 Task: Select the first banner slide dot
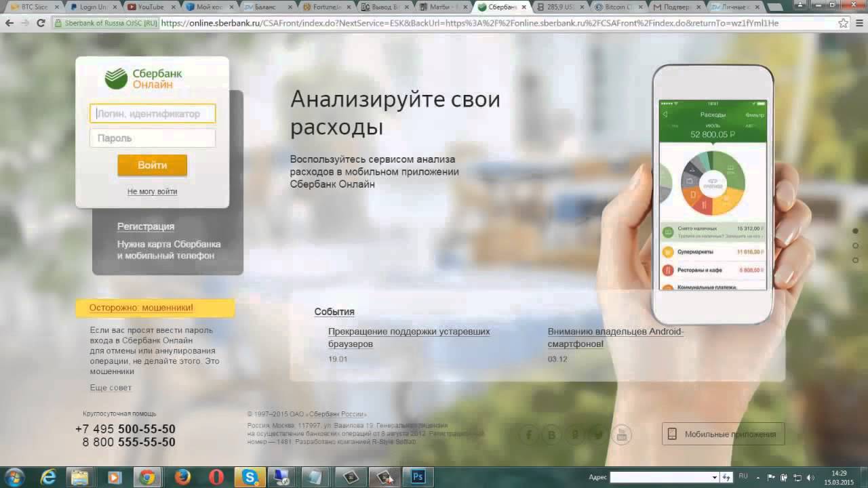click(x=856, y=231)
